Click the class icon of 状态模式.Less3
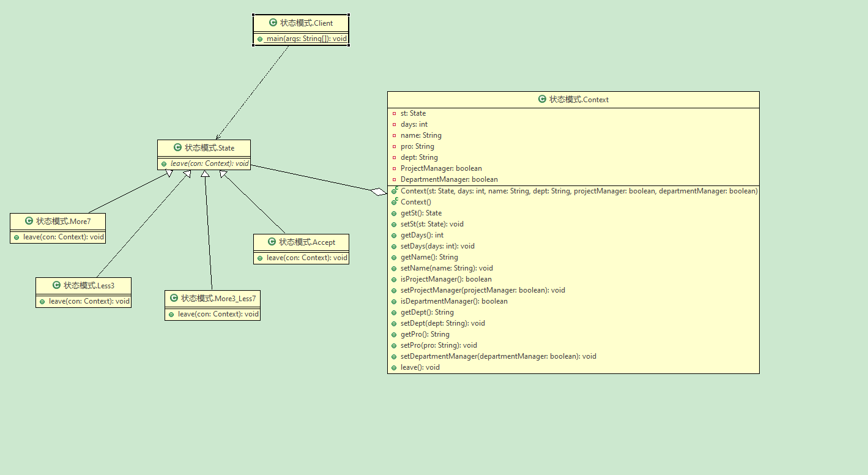868x475 pixels. tap(56, 285)
